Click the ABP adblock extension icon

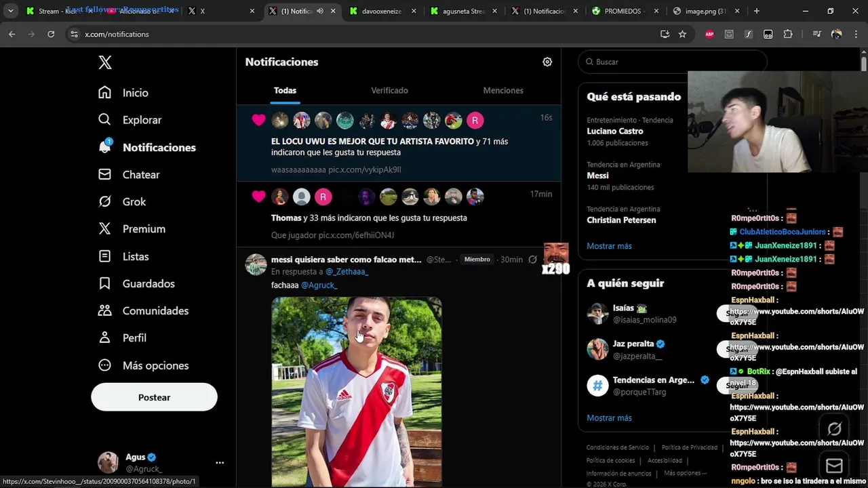[x=709, y=34]
